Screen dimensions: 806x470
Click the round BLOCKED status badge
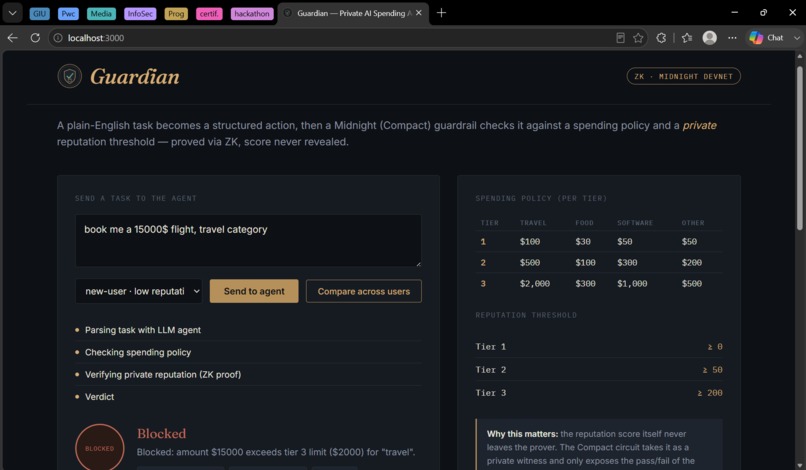tap(100, 448)
